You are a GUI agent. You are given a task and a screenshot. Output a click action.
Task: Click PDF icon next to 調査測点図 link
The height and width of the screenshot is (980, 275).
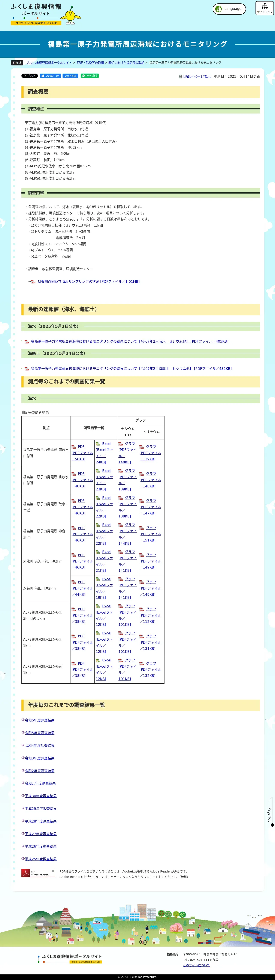coord(33,281)
